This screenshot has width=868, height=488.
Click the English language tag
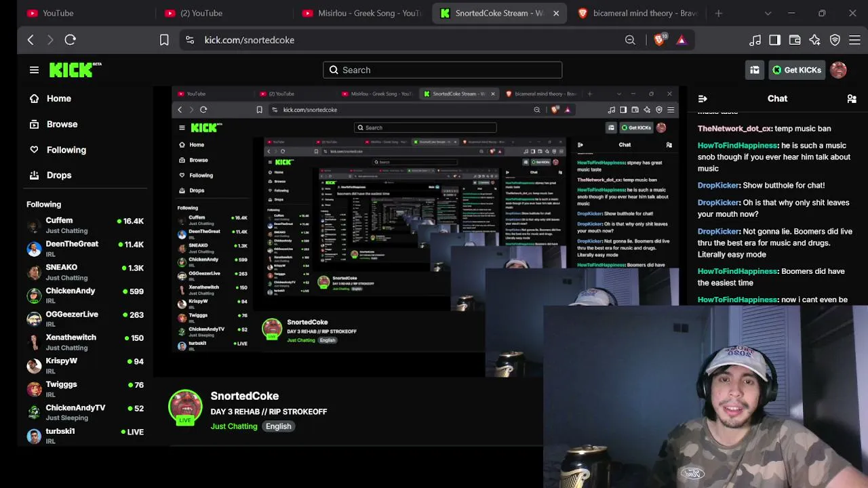click(279, 426)
